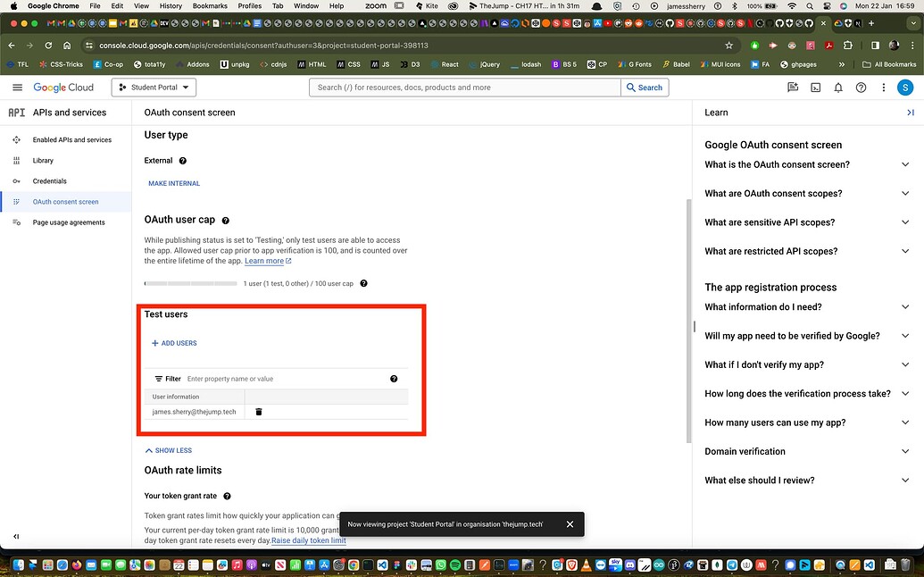The image size is (924, 577).
Task: Open the navigation hamburger menu
Action: (x=17, y=87)
